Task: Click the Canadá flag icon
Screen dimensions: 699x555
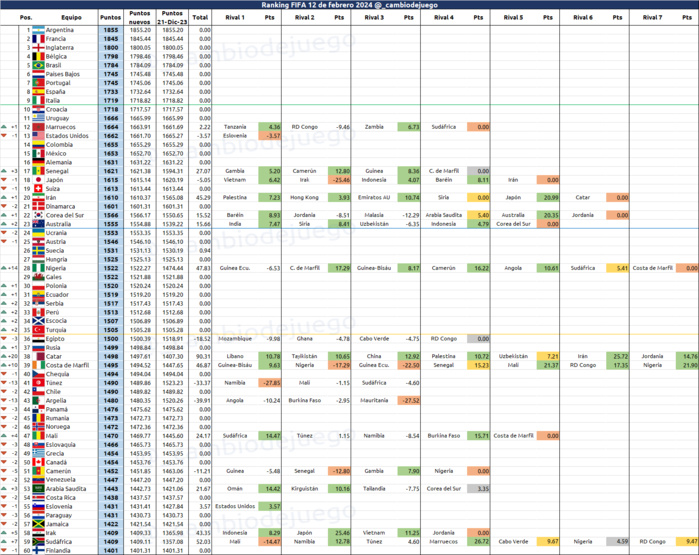Action: [x=38, y=462]
